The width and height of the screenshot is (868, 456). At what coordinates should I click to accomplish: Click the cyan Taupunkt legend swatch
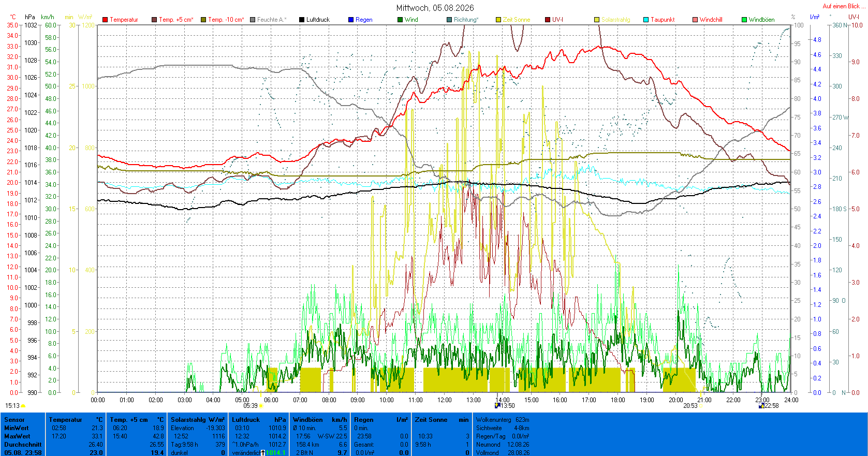click(x=646, y=20)
